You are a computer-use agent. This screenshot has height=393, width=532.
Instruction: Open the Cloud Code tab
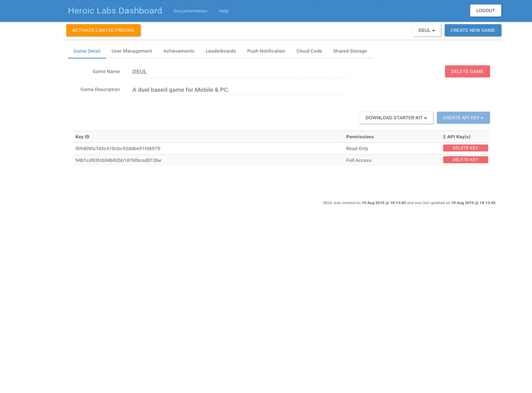tap(309, 51)
